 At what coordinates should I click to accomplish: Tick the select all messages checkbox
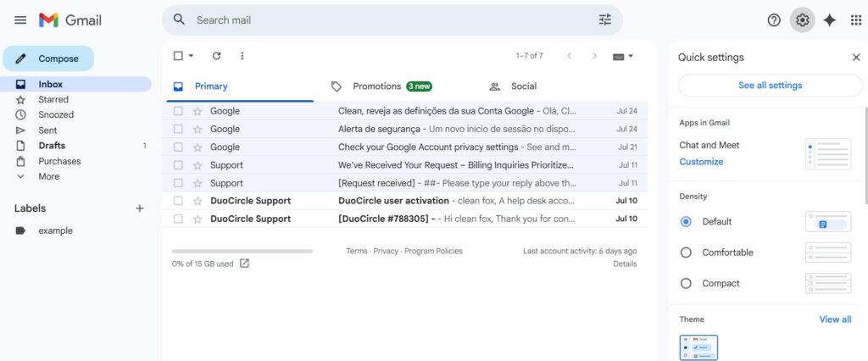pos(178,55)
